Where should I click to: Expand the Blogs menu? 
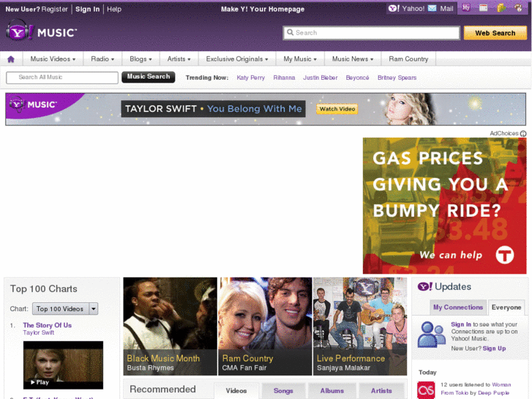(141, 59)
